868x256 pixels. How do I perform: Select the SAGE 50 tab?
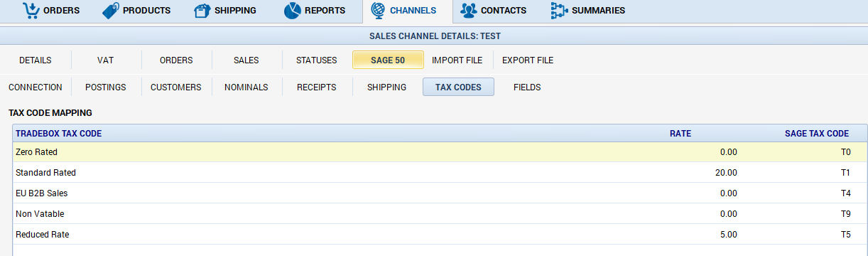tap(388, 60)
